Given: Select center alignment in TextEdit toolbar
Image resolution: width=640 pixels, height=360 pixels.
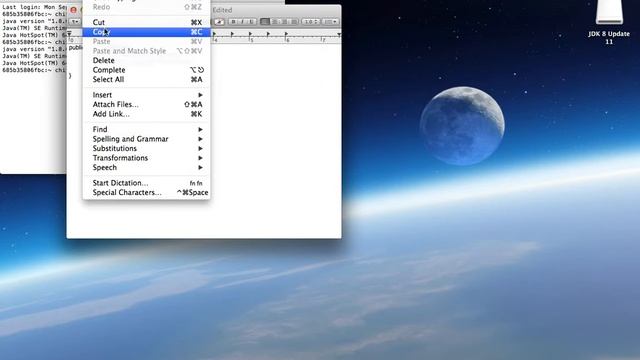Looking at the screenshot, I should coord(274,21).
